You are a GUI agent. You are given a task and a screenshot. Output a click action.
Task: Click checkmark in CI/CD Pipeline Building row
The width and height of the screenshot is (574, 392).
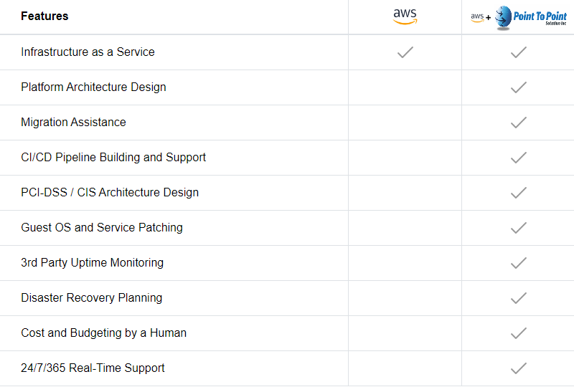click(x=519, y=158)
